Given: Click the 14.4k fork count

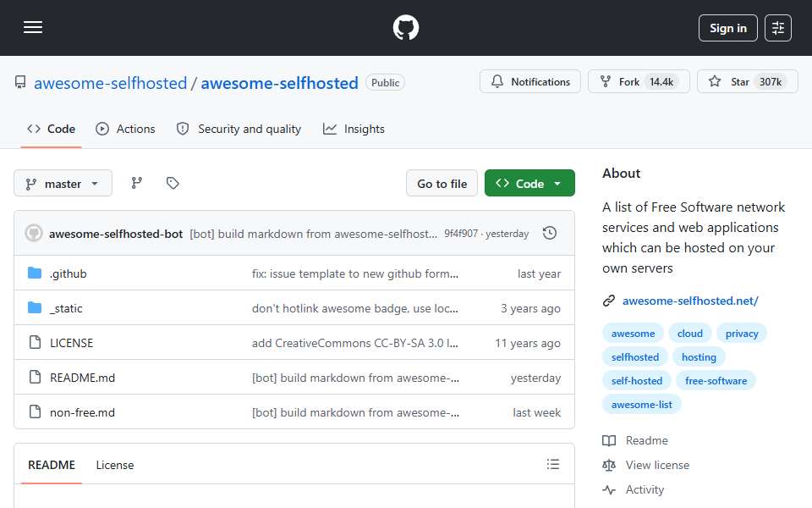Looking at the screenshot, I should (661, 82).
